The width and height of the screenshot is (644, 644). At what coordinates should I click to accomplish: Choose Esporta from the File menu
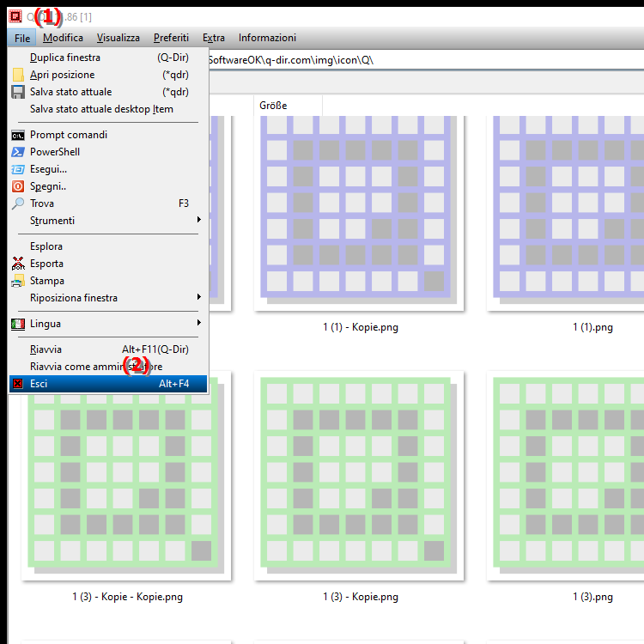(x=108, y=264)
